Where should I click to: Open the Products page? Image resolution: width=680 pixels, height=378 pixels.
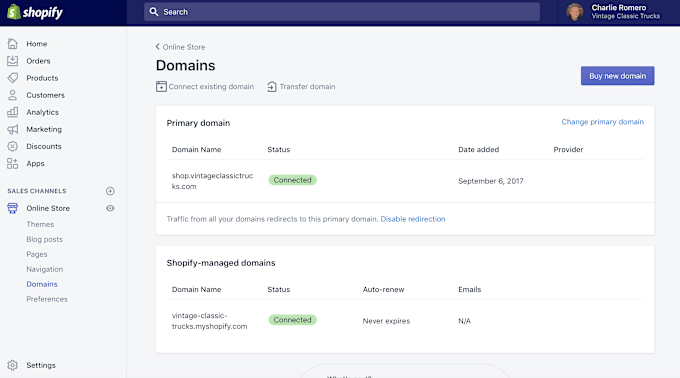(x=42, y=78)
